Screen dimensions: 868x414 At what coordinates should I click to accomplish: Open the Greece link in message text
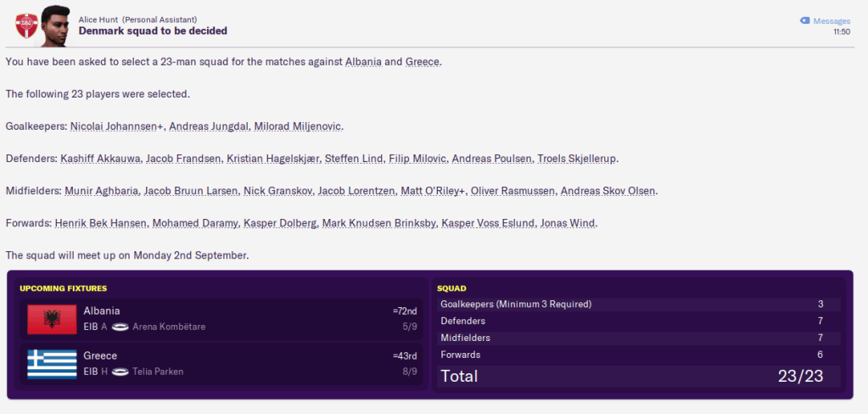(422, 62)
